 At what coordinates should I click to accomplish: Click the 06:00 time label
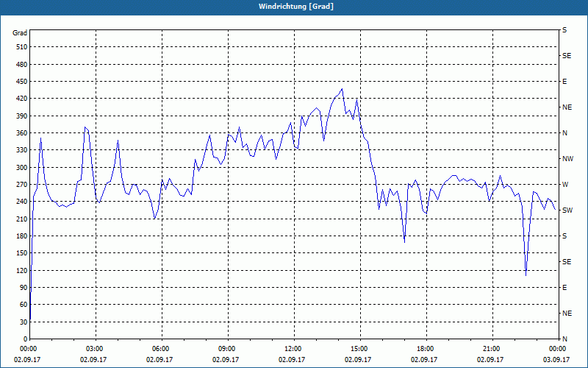coord(160,349)
